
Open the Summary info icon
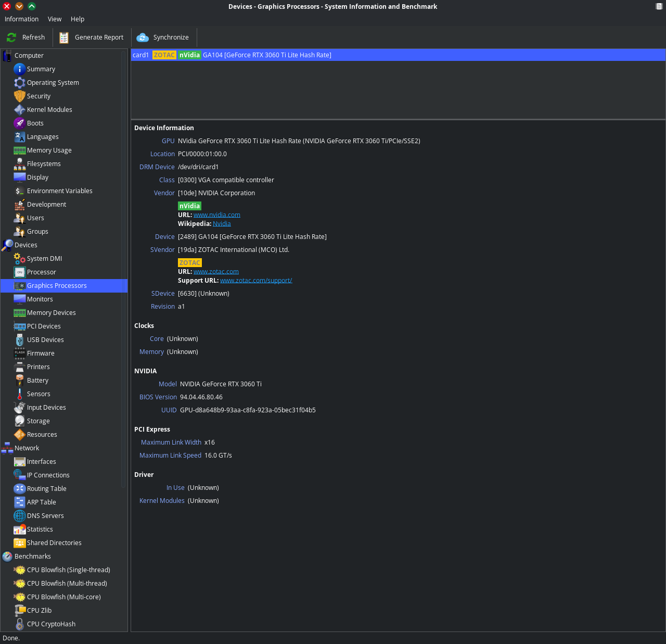(20, 69)
